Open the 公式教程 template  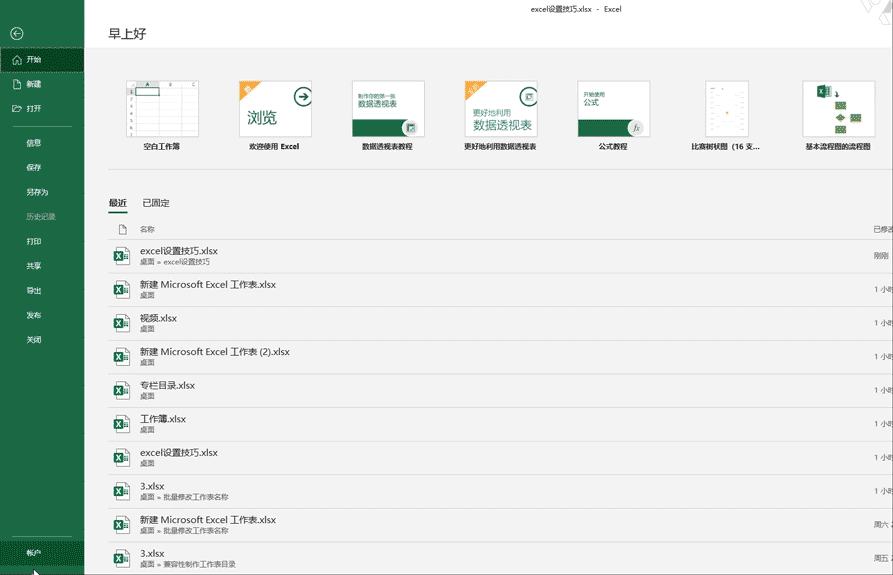pyautogui.click(x=613, y=109)
